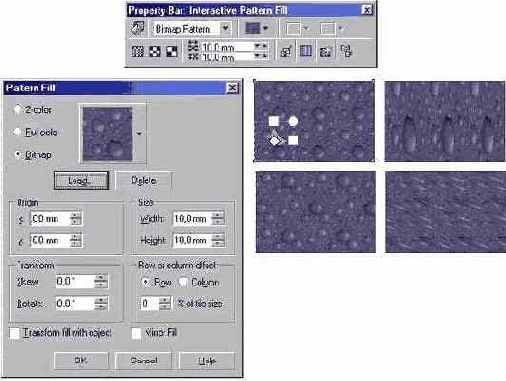Click the Rotate spinner arrows

pos(101,303)
